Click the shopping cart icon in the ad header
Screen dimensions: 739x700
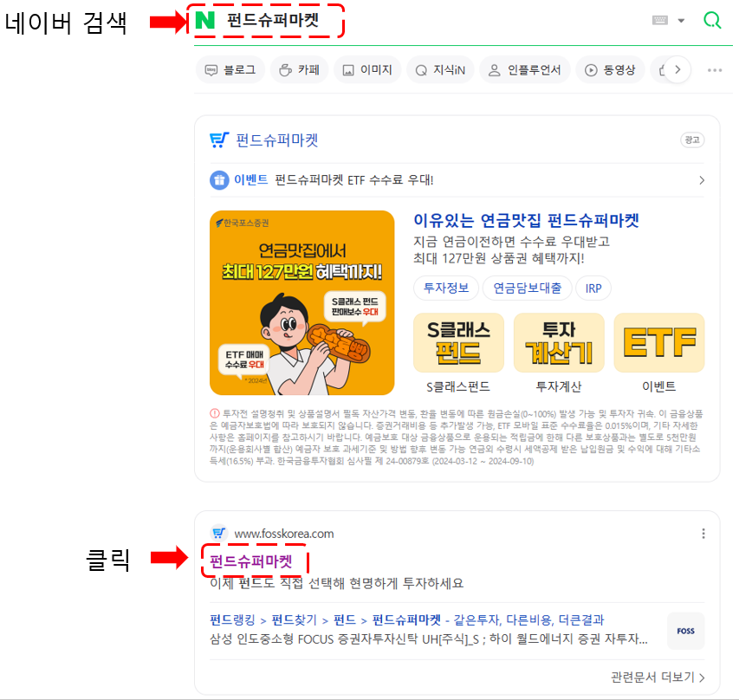click(219, 140)
